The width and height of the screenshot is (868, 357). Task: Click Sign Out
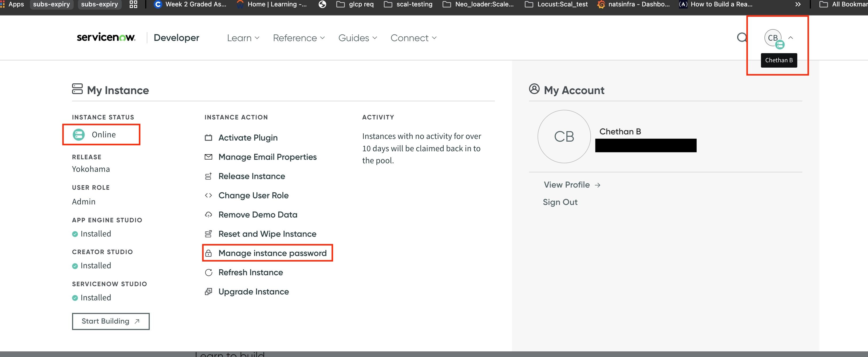tap(560, 202)
